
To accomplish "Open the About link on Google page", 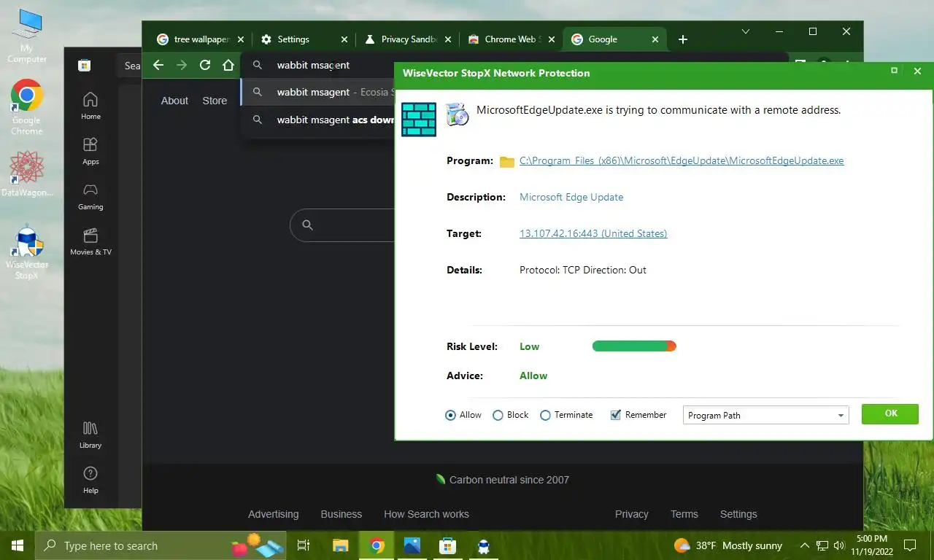I will [x=174, y=101].
